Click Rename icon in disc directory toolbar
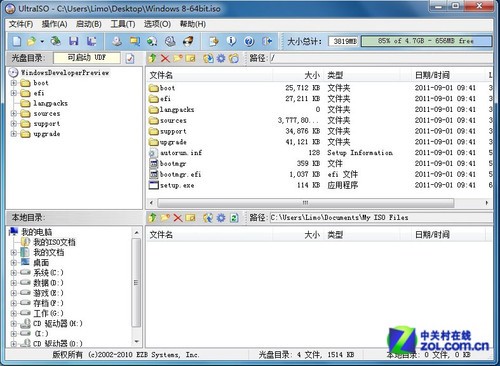 (190, 58)
